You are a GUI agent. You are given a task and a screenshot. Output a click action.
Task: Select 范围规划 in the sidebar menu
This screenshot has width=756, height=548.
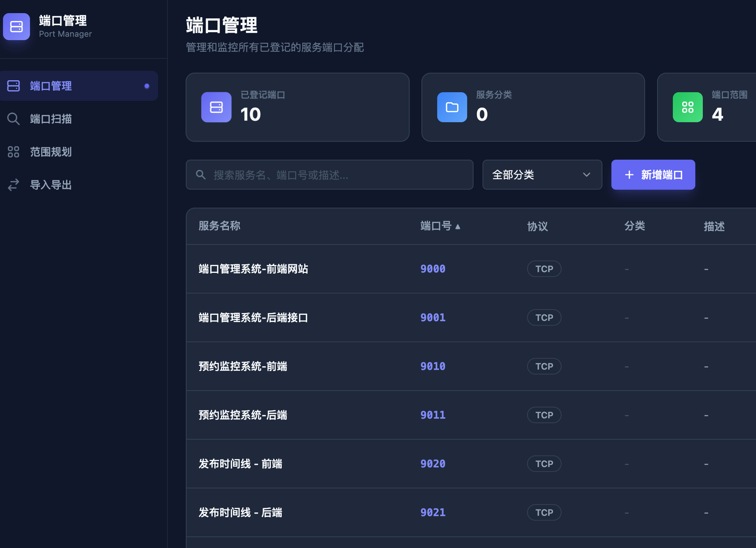[x=51, y=152]
